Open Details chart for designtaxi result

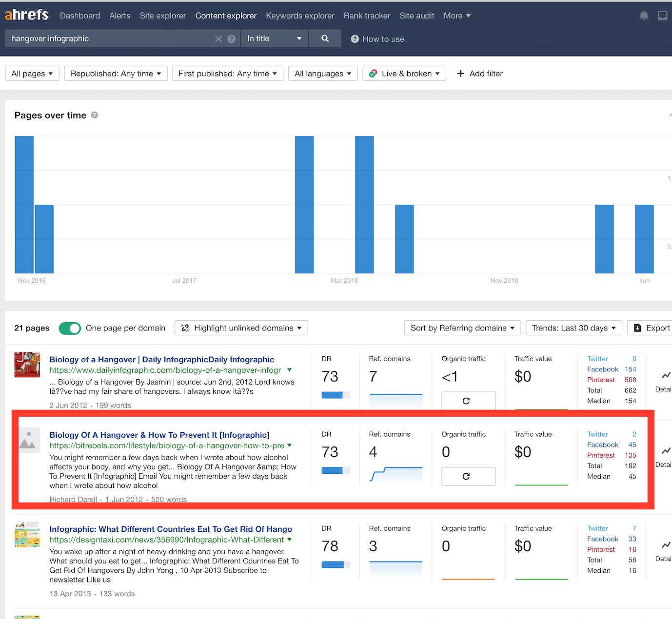pos(664,551)
